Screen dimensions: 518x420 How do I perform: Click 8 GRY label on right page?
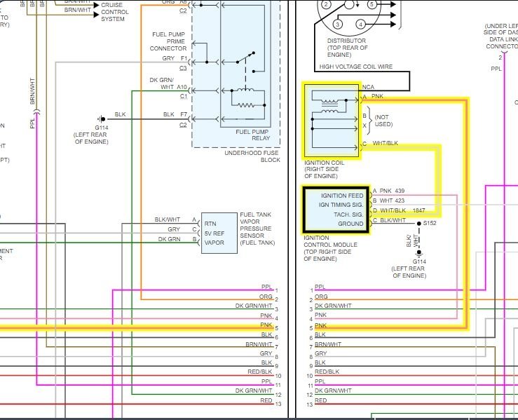pos(318,355)
